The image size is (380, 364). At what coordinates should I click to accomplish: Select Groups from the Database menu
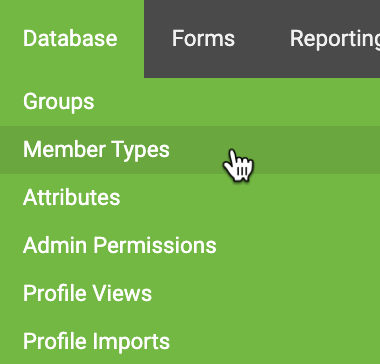(190, 102)
